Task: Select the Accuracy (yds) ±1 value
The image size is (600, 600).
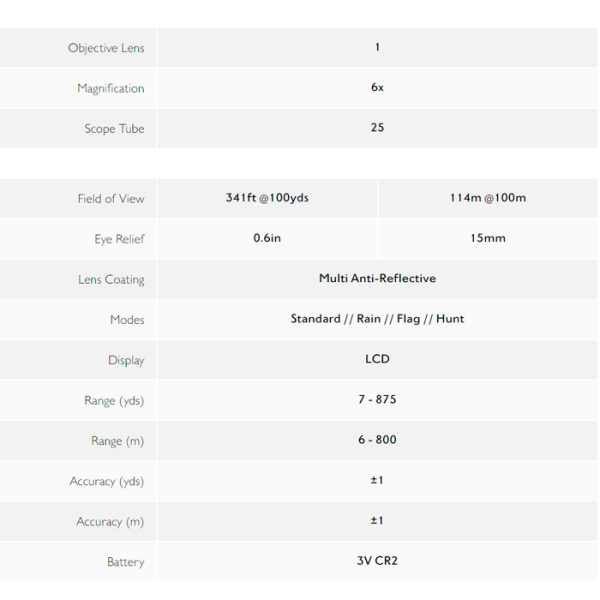Action: point(377,480)
